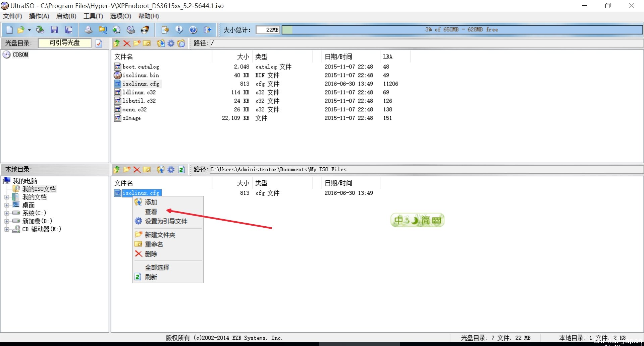This screenshot has height=346, width=644.
Task: Click Refresh icon in local pane toolbar
Action: click(181, 170)
